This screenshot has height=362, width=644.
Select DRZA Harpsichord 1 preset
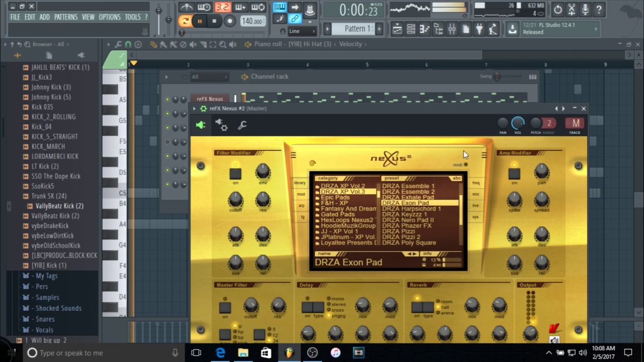tap(412, 209)
